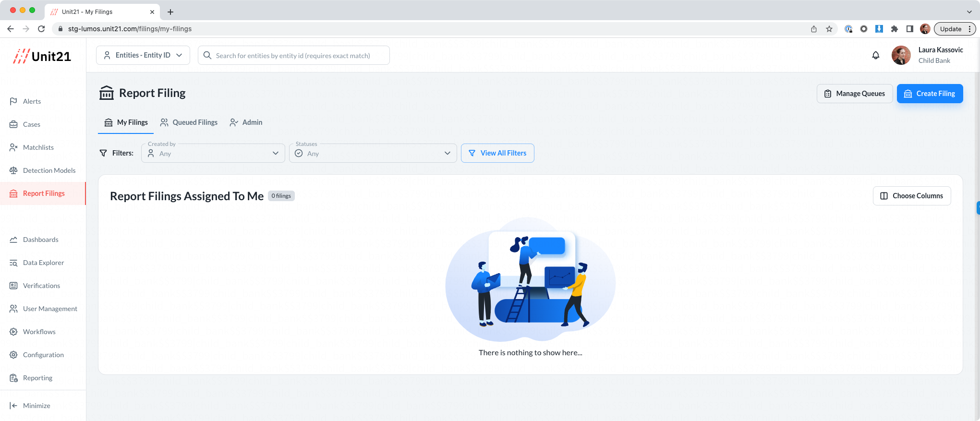
Task: Open notifications bell
Action: 876,55
